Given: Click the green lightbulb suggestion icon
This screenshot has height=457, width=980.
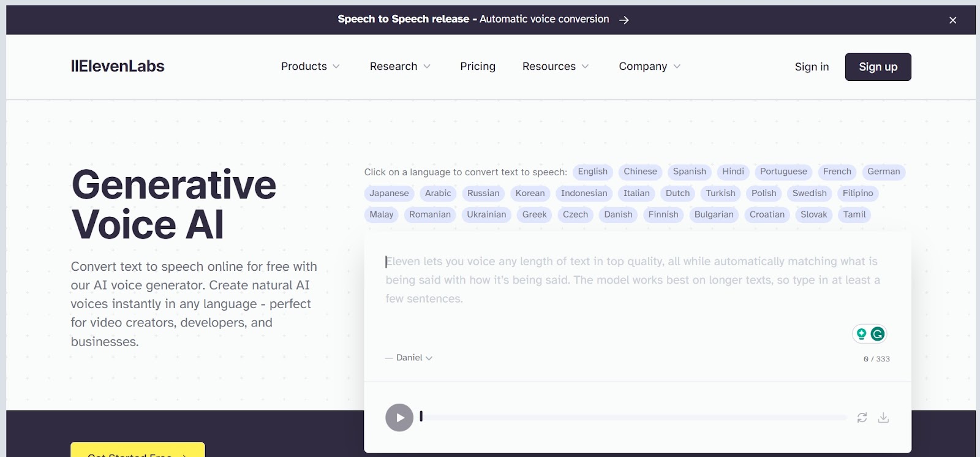Looking at the screenshot, I should click(861, 334).
